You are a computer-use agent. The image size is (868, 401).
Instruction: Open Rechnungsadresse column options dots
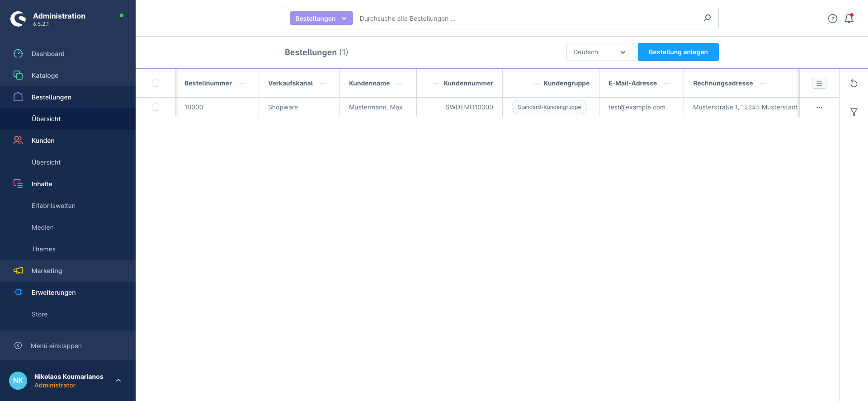[x=763, y=84]
